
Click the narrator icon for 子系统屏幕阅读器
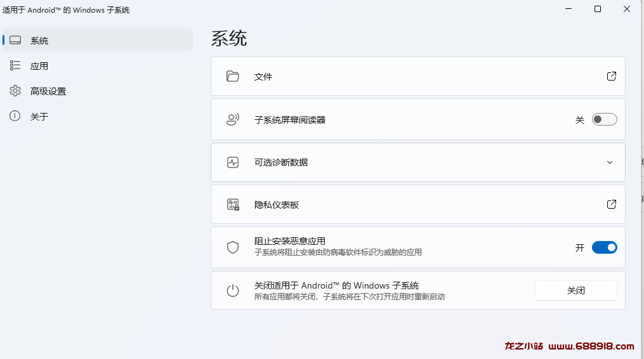click(233, 119)
